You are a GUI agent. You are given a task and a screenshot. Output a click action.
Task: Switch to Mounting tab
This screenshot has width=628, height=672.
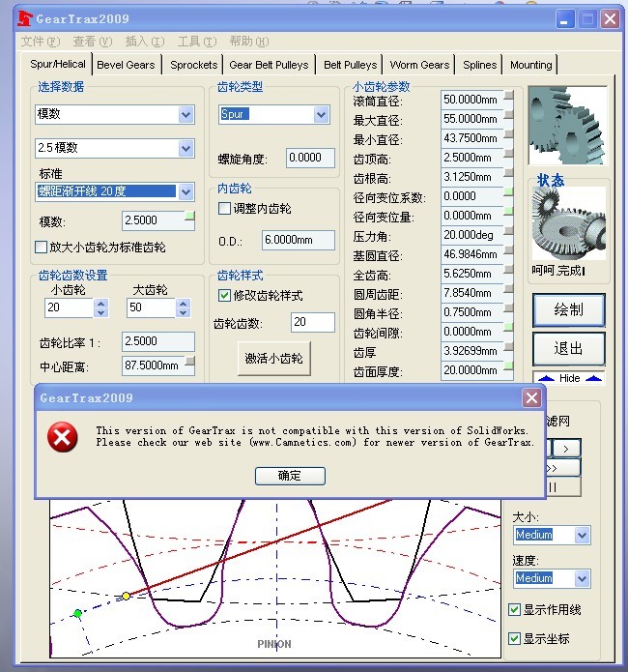[x=530, y=65]
